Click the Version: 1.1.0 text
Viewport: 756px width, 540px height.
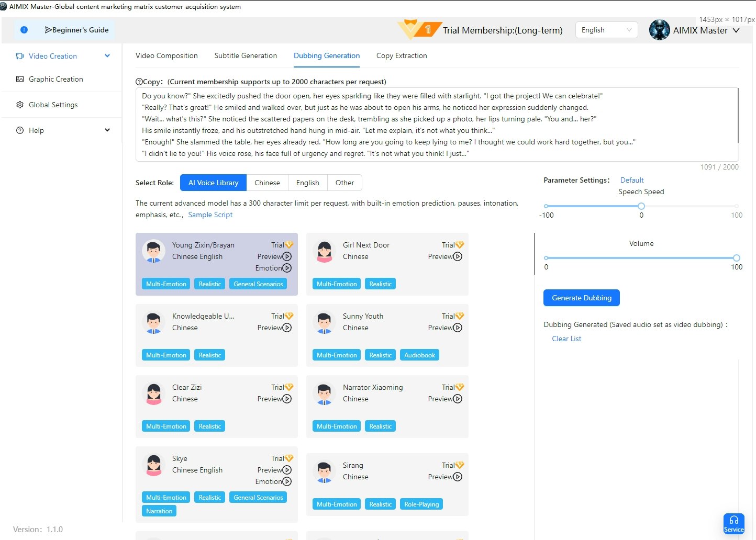[x=38, y=530]
